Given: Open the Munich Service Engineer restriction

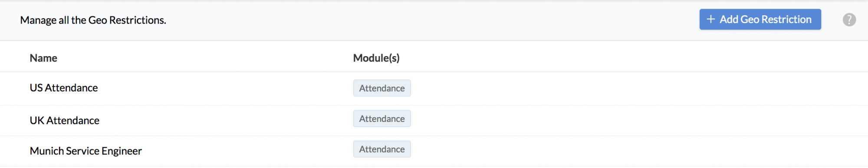Looking at the screenshot, I should pyautogui.click(x=86, y=151).
